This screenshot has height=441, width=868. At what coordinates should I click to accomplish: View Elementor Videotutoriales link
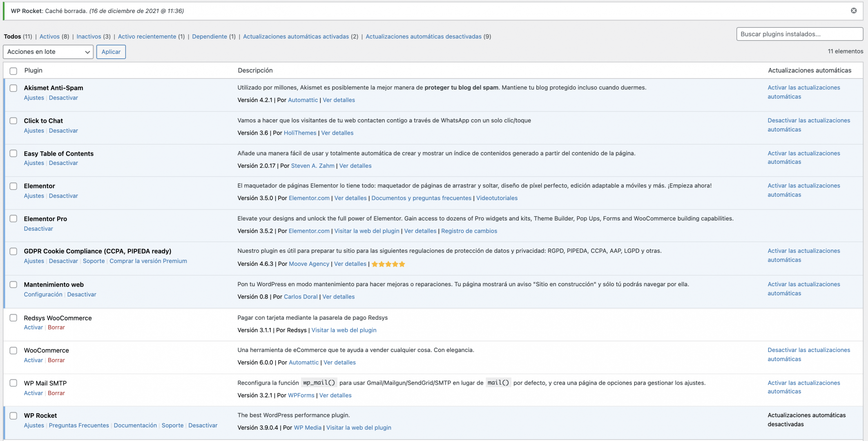(497, 198)
